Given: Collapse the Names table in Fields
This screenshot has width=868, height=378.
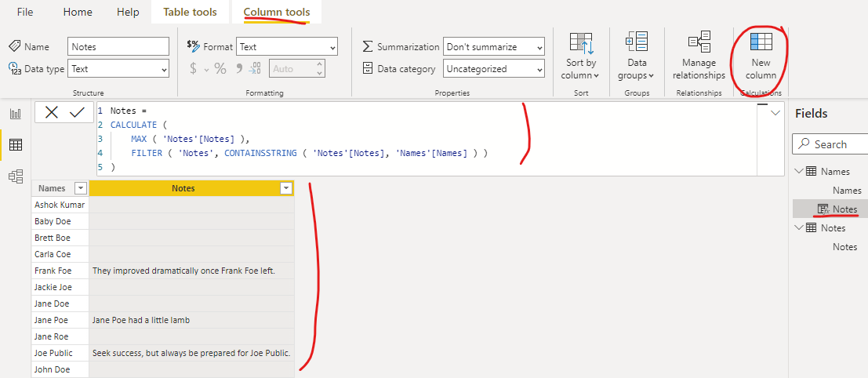Looking at the screenshot, I should coord(799,172).
